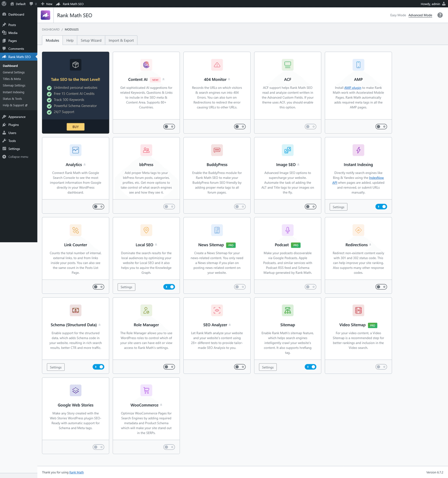Disable the Instant Indexing toggle
Image resolution: width=448 pixels, height=478 pixels.
(381, 207)
